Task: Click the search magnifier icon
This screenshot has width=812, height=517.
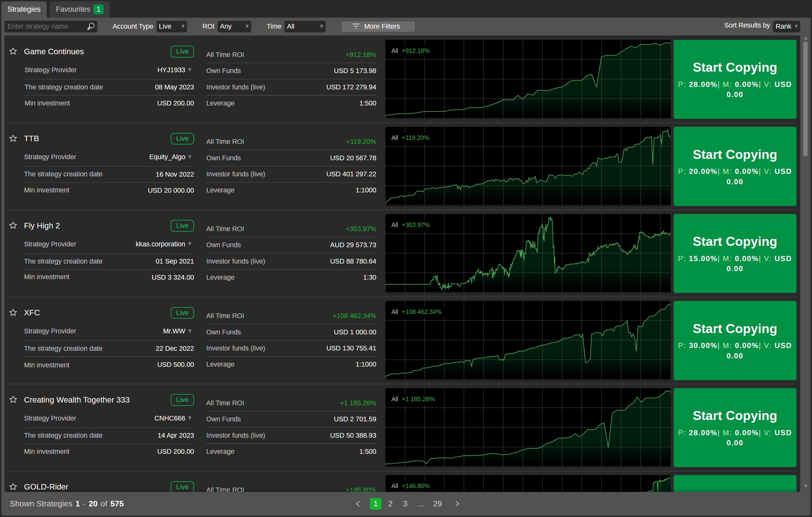Action: 91,26
